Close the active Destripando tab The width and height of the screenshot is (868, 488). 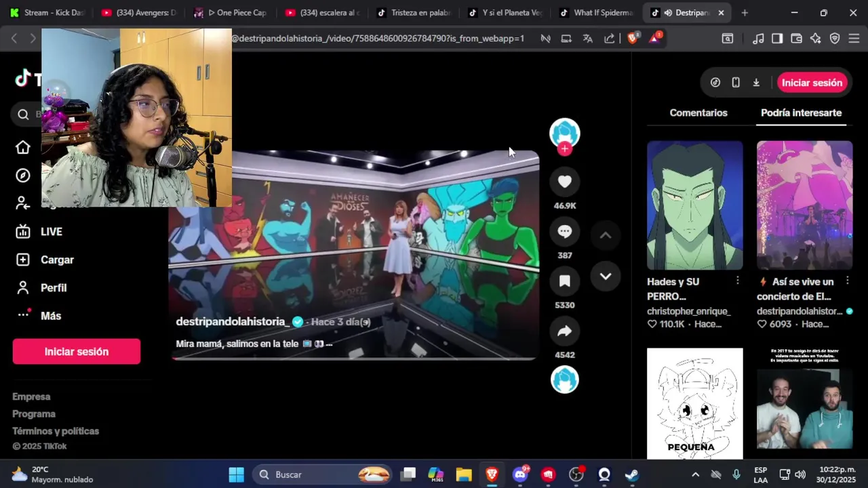tap(721, 13)
